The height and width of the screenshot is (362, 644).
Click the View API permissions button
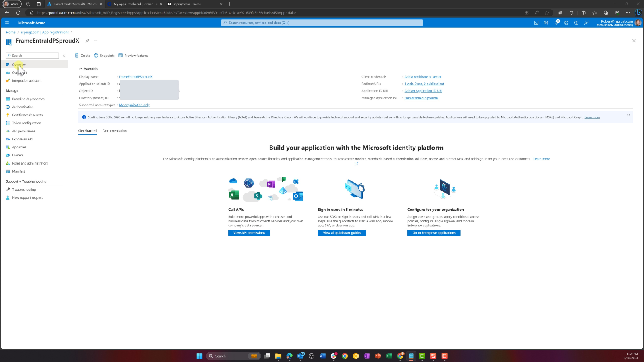click(249, 233)
